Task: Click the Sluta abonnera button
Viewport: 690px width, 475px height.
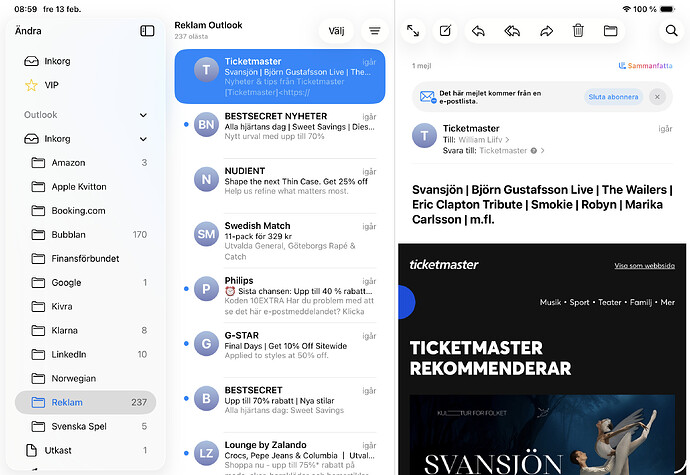Action: [613, 97]
